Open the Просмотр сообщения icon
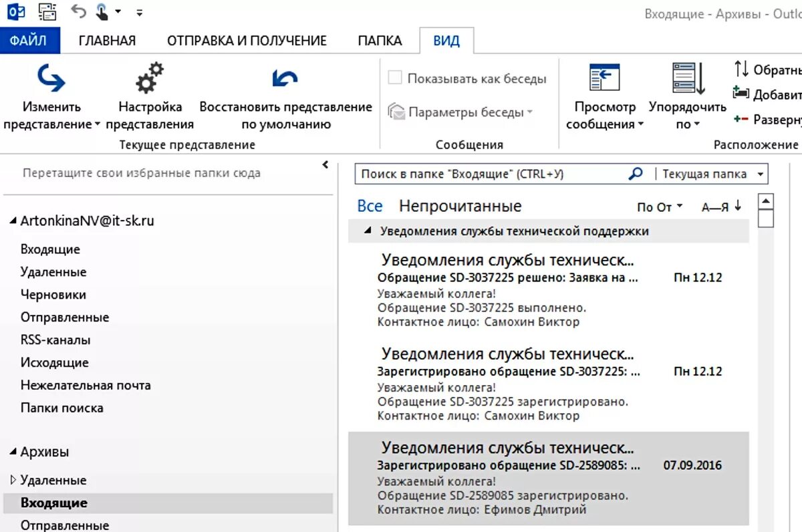Screen dimensions: 802x532 pyautogui.click(x=604, y=78)
